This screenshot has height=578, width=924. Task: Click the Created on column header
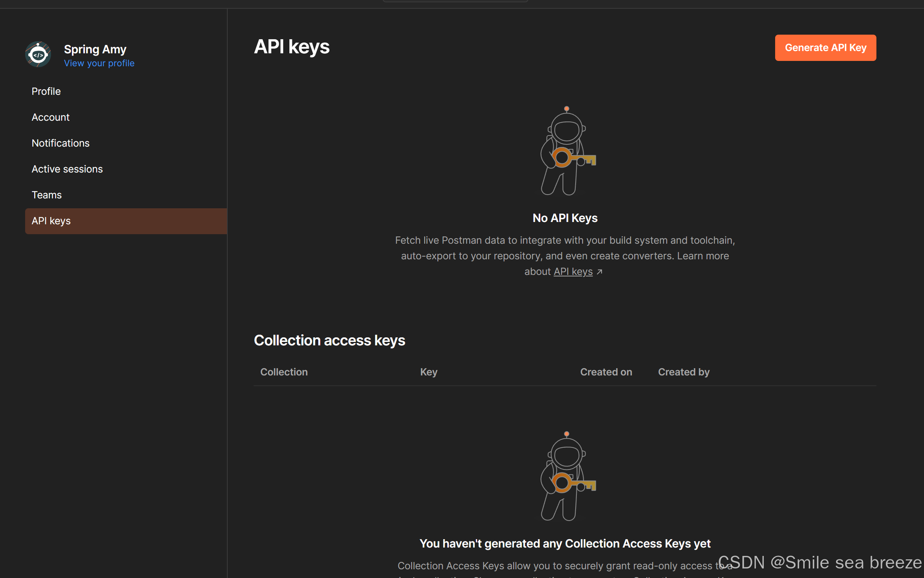[606, 372]
